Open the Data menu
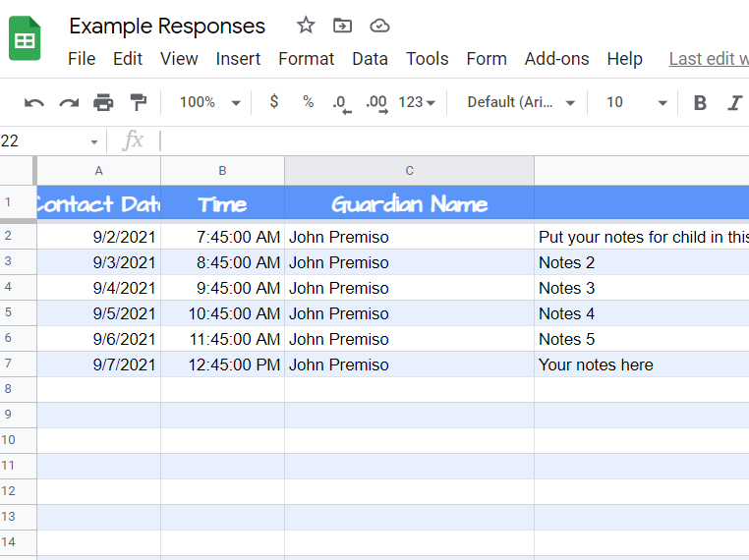The image size is (749, 560). pyautogui.click(x=370, y=59)
